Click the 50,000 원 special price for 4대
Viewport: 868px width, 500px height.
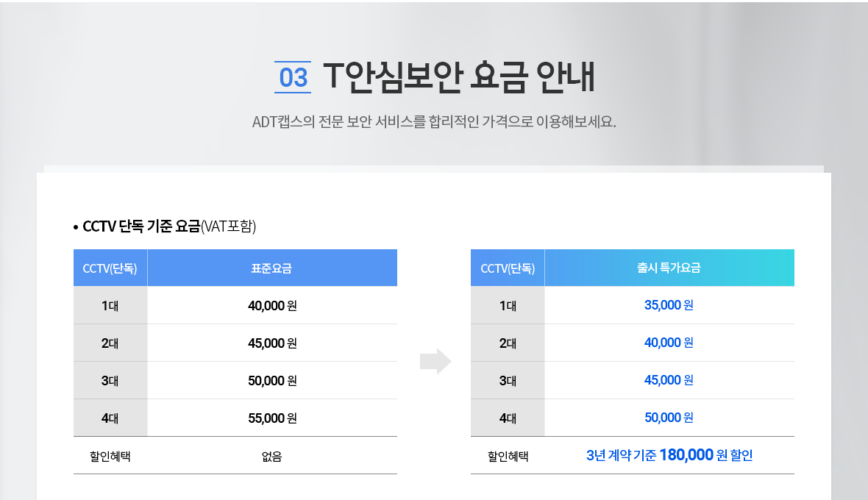pyautogui.click(x=669, y=418)
